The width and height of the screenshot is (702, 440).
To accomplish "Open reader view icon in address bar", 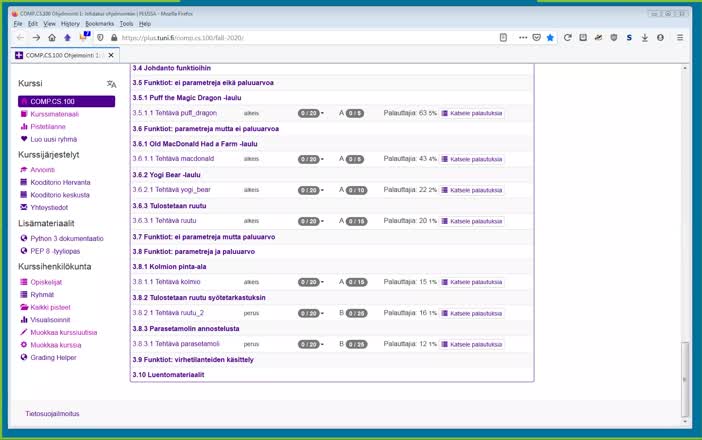I will coord(503,37).
